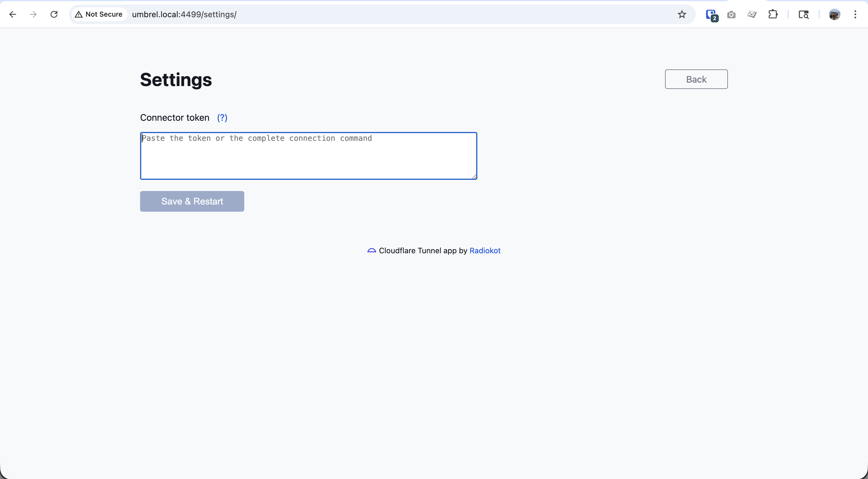Click the address bar URL

pos(184,14)
